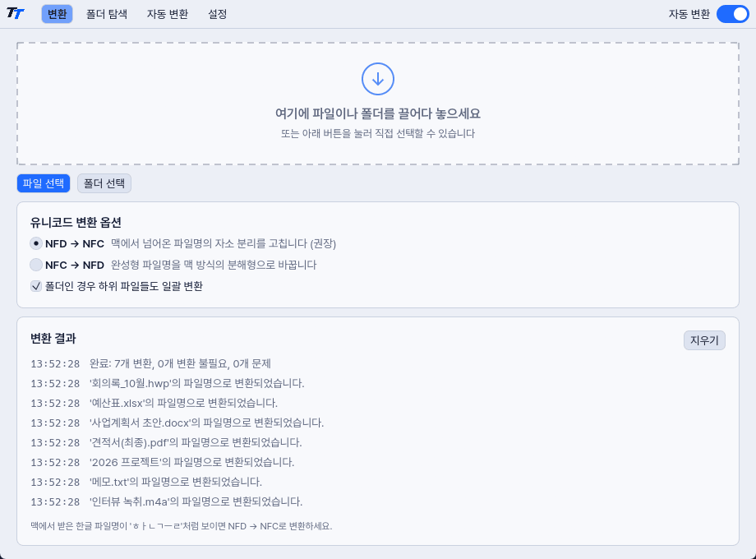
Task: Toggle the 자동 변환 switch off
Action: [x=732, y=14]
